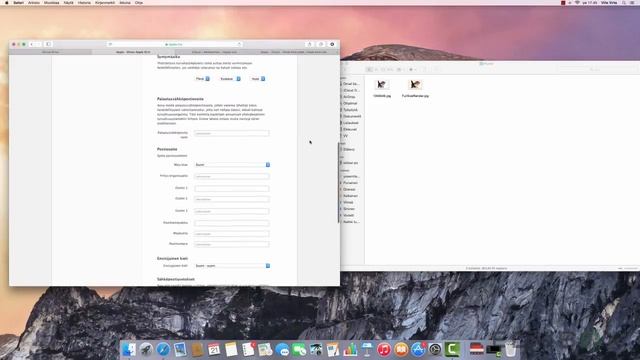This screenshot has width=640, height=360.
Task: Open the Kirjanmerkit menu
Action: [x=105, y=2]
